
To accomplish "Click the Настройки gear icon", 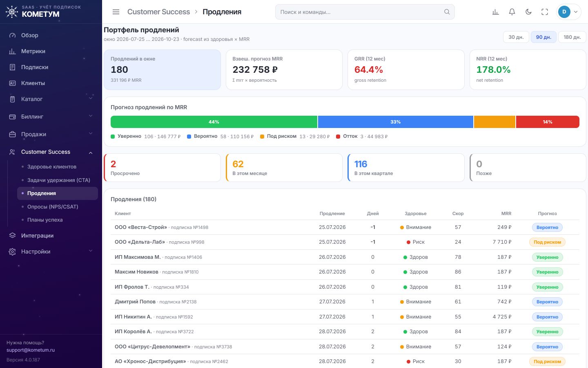I will click(13, 251).
